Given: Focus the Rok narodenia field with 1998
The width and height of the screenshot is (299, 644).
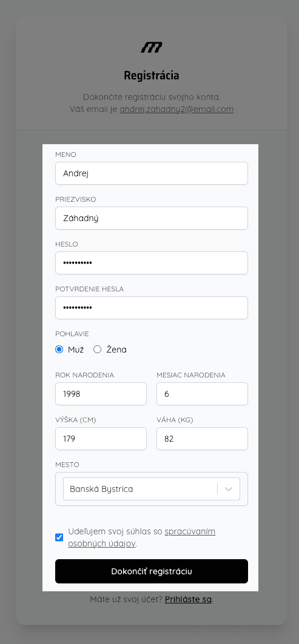Looking at the screenshot, I should [101, 394].
